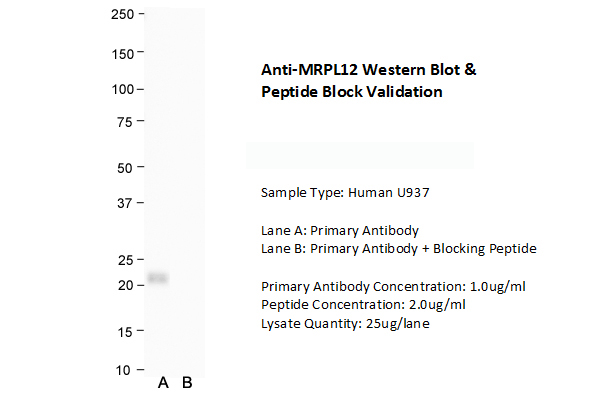
Task: Select the 20 kDa marker label
Action: [125, 285]
